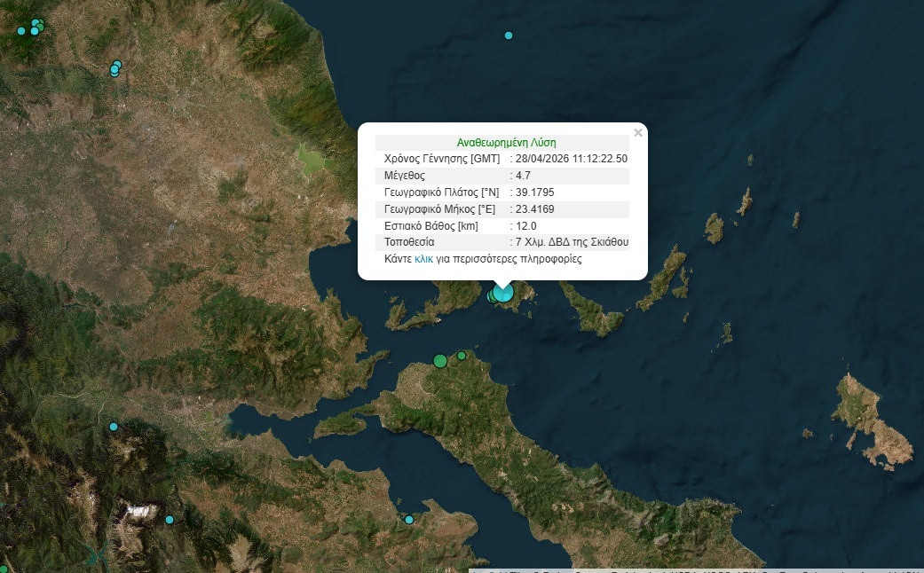
Task: Click the tiny quake dot below the large bottom-left marker
Action: (170, 520)
